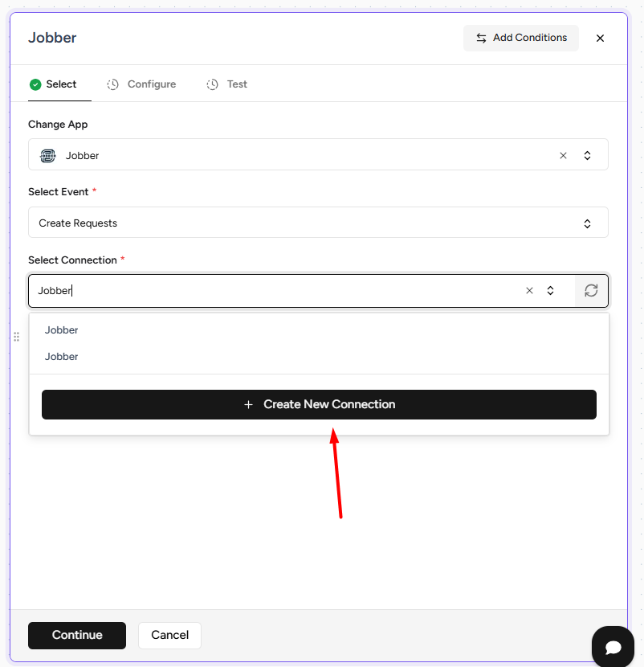Screen dimensions: 644x667
Task: Click Create New Connection
Action: click(x=319, y=404)
